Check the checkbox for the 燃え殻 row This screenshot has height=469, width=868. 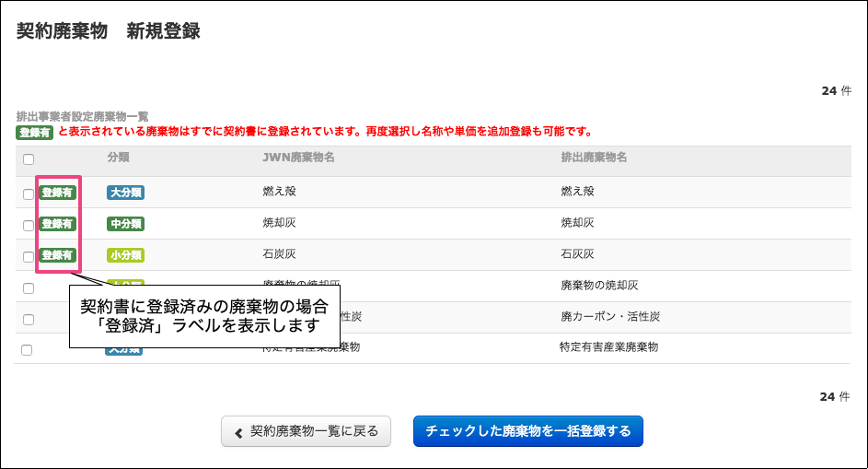click(27, 193)
